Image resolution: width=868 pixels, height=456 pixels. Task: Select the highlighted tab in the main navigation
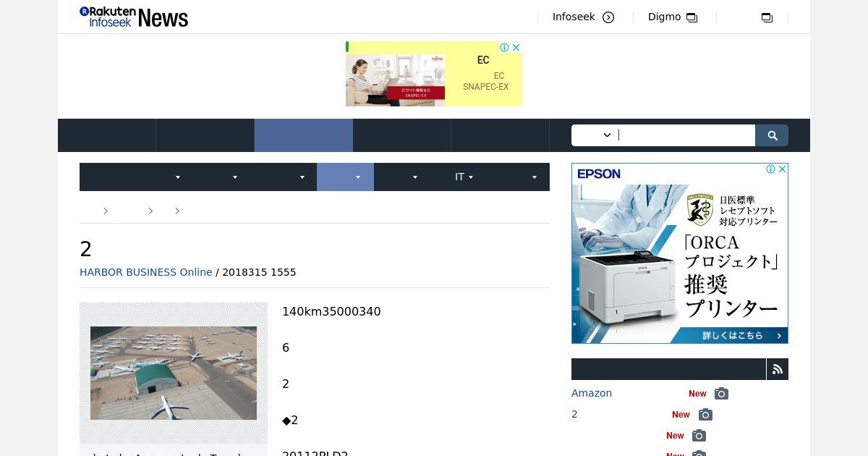(304, 135)
